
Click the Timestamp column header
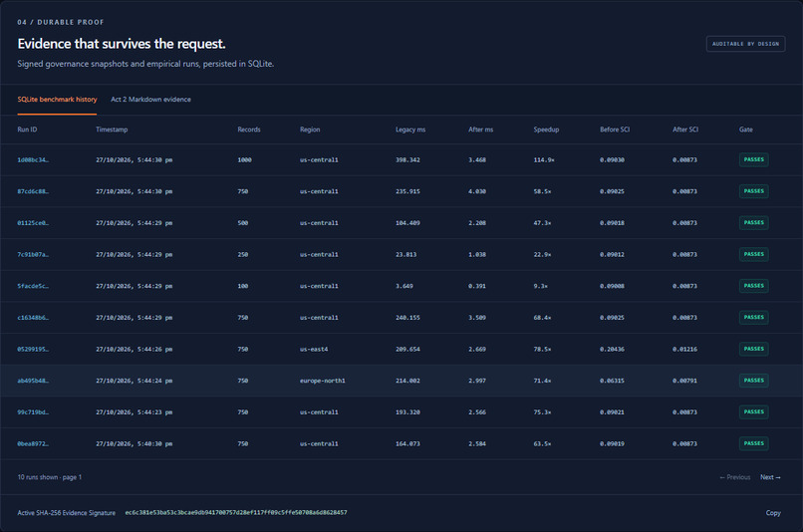[x=112, y=130]
